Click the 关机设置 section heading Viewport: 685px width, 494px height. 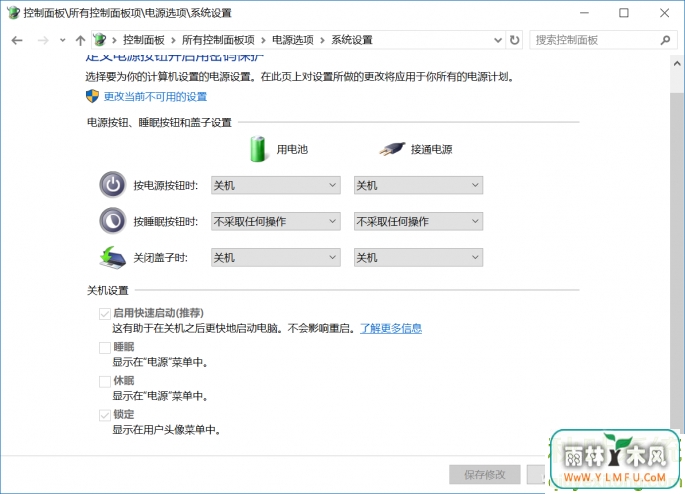click(x=107, y=290)
